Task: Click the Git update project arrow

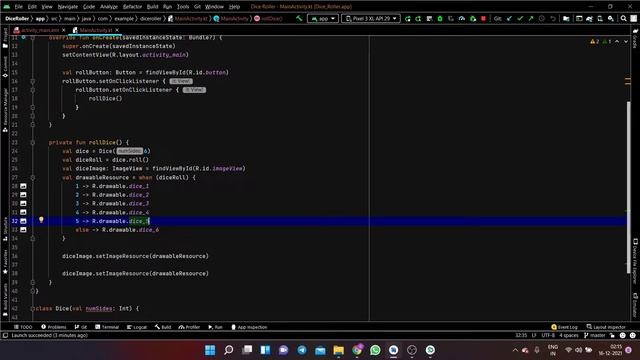Action: 509,18
